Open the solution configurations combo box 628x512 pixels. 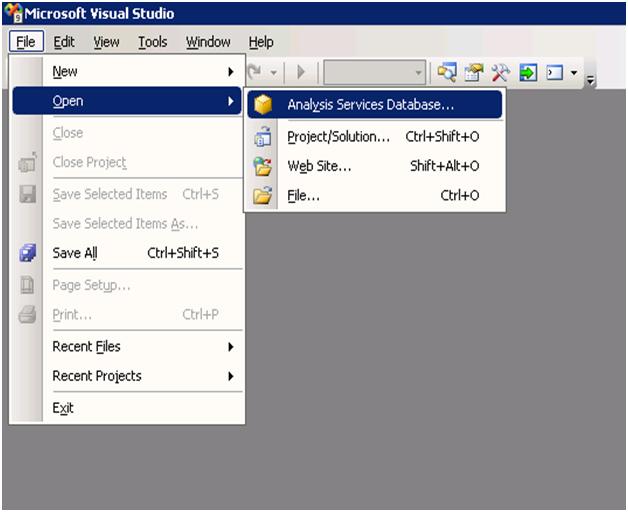374,73
